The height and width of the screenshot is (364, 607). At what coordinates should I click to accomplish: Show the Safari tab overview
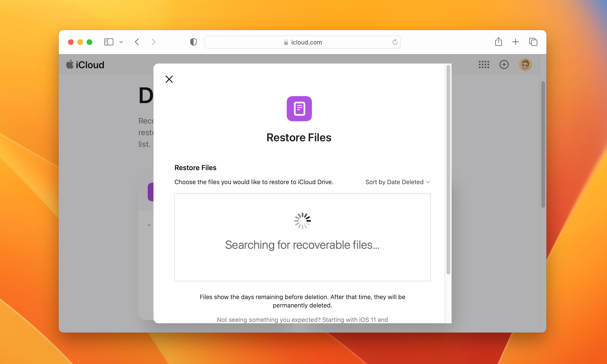533,42
